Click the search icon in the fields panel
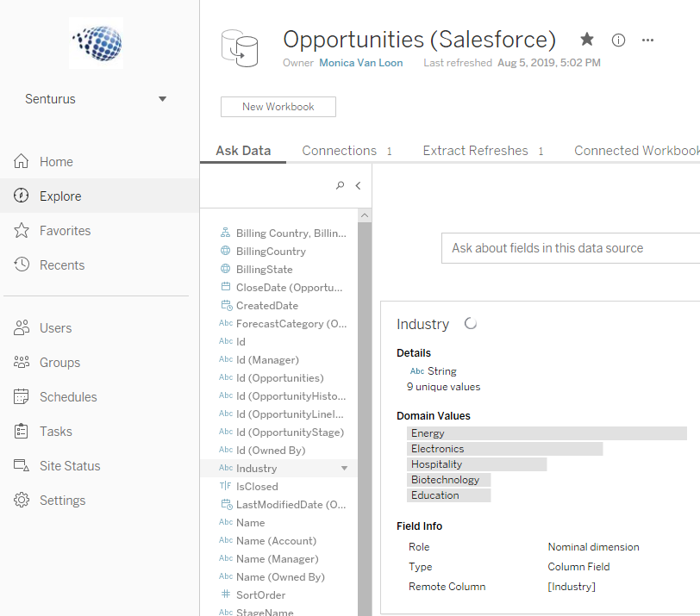700x616 pixels. (x=341, y=185)
